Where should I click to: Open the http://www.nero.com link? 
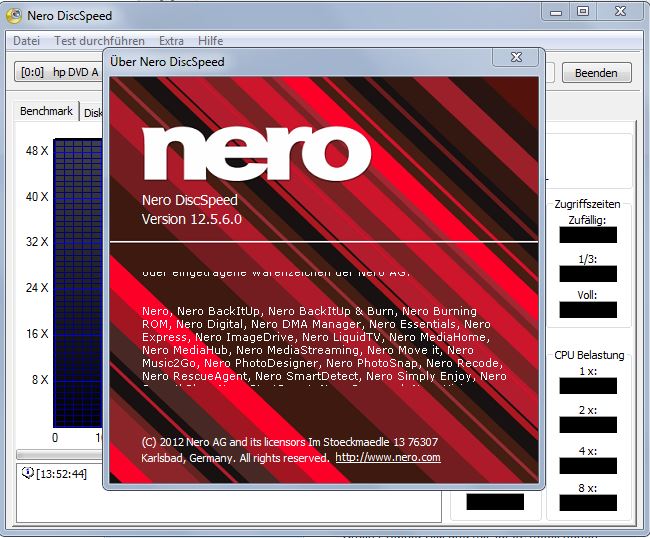[388, 457]
